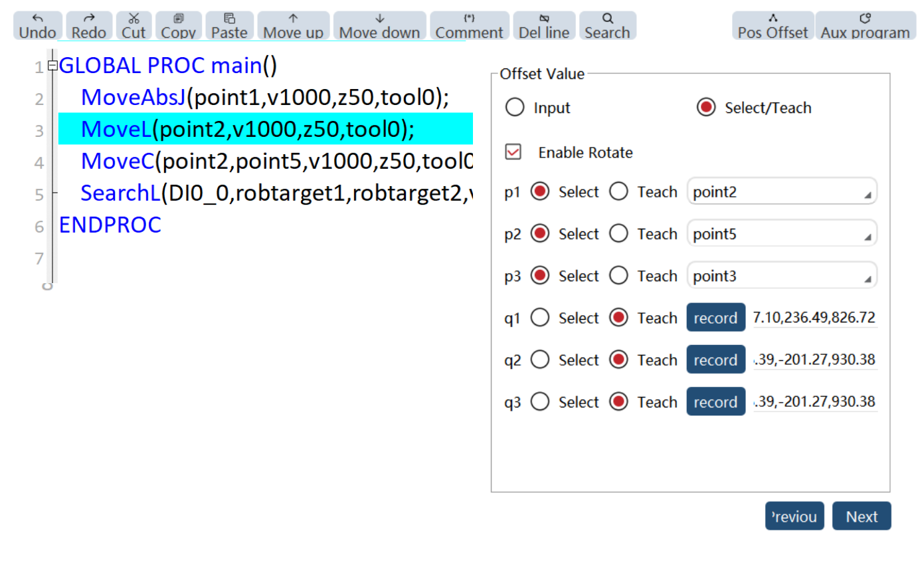Choose Teach radio for p1
This screenshot has height=561, width=924.
(x=619, y=192)
